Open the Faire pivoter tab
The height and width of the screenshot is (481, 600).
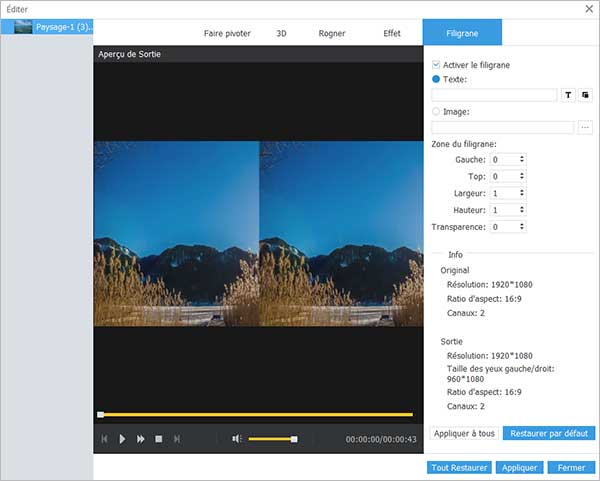pyautogui.click(x=227, y=33)
